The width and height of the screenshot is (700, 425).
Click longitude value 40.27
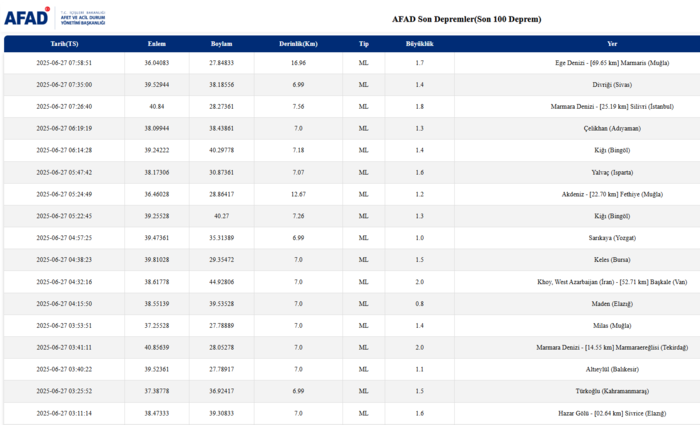click(221, 216)
